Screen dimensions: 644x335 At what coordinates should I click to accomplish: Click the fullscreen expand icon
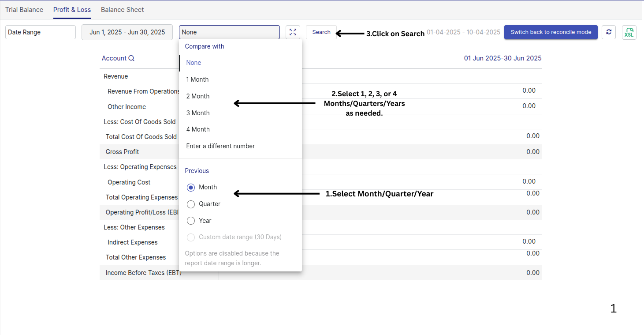coord(293,32)
